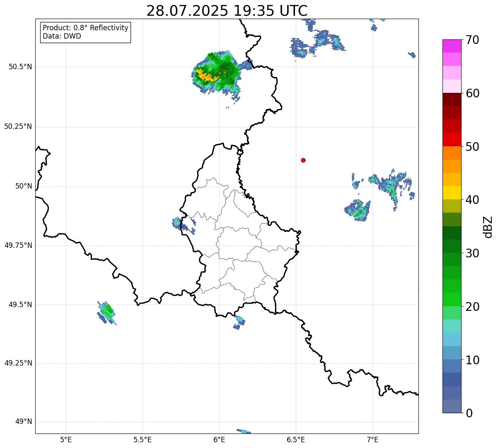Click the magenta top colorbar swatch
This screenshot has width=498, height=448.
click(452, 46)
